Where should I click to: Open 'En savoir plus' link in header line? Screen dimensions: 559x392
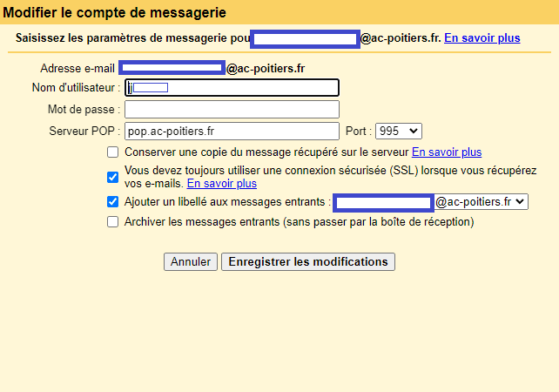(482, 37)
